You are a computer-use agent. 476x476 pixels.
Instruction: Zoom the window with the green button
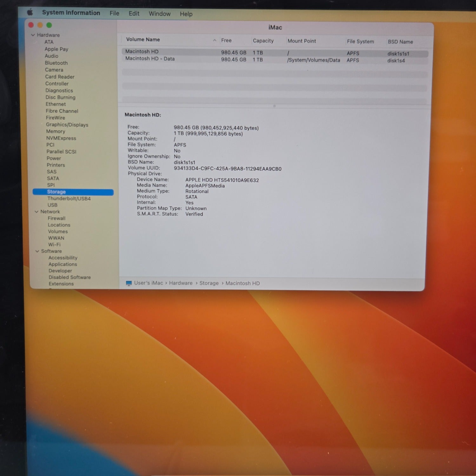49,25
